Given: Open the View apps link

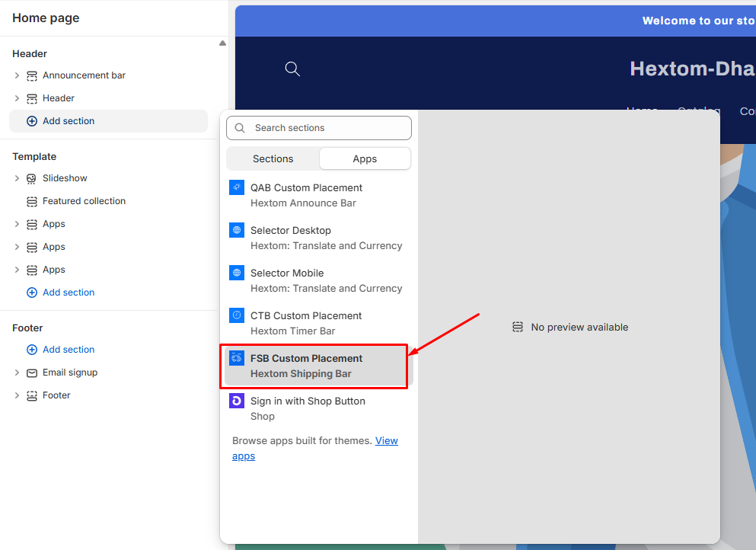Looking at the screenshot, I should 386,441.
